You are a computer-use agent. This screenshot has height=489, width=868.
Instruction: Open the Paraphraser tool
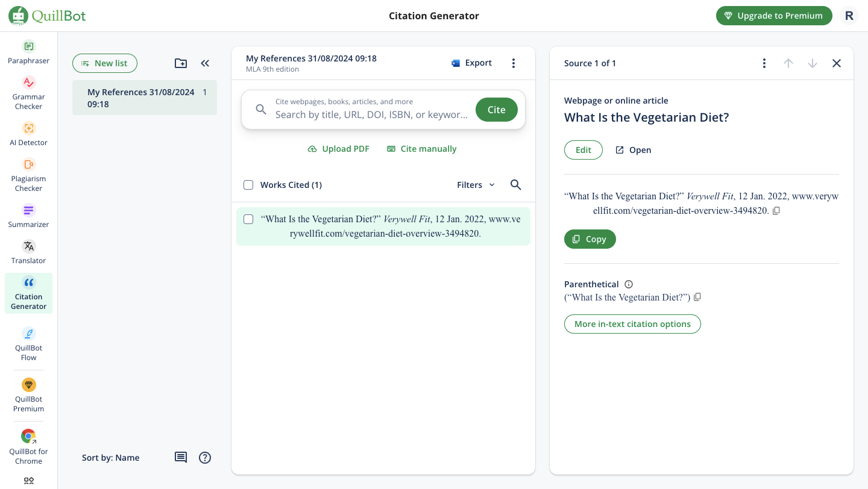(28, 52)
